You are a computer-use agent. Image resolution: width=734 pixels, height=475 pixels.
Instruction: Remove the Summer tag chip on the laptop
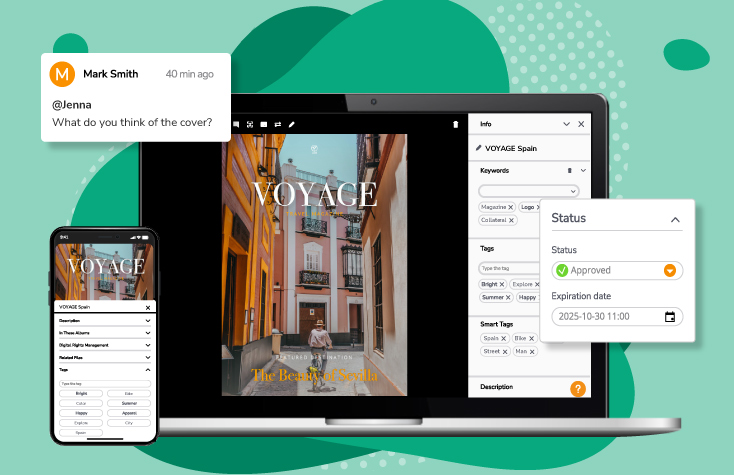coord(508,297)
